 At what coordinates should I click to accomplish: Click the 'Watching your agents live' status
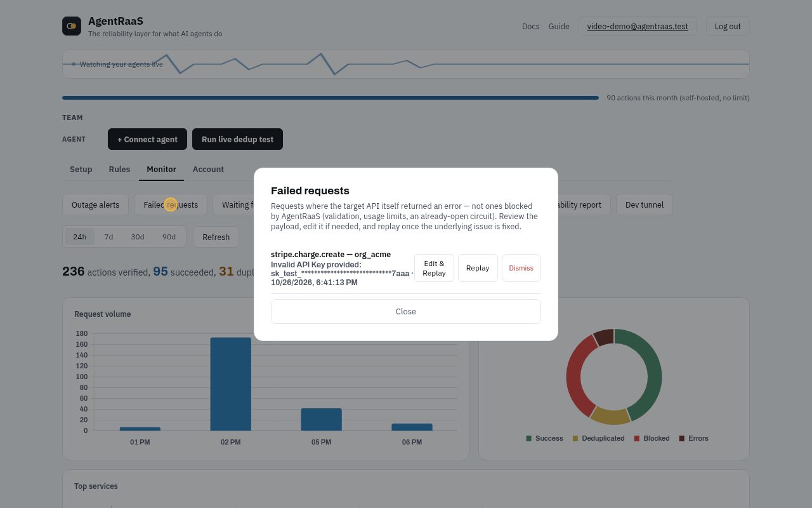(121, 64)
